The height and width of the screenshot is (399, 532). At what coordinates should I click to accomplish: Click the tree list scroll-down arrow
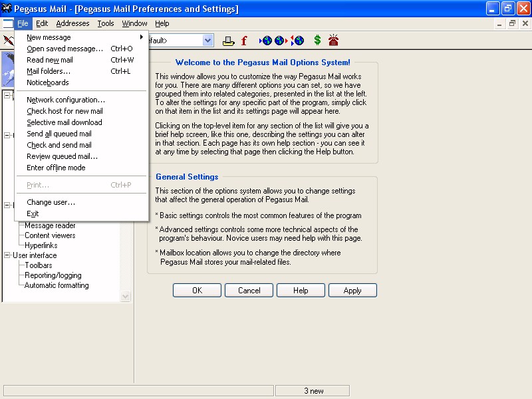(x=125, y=296)
